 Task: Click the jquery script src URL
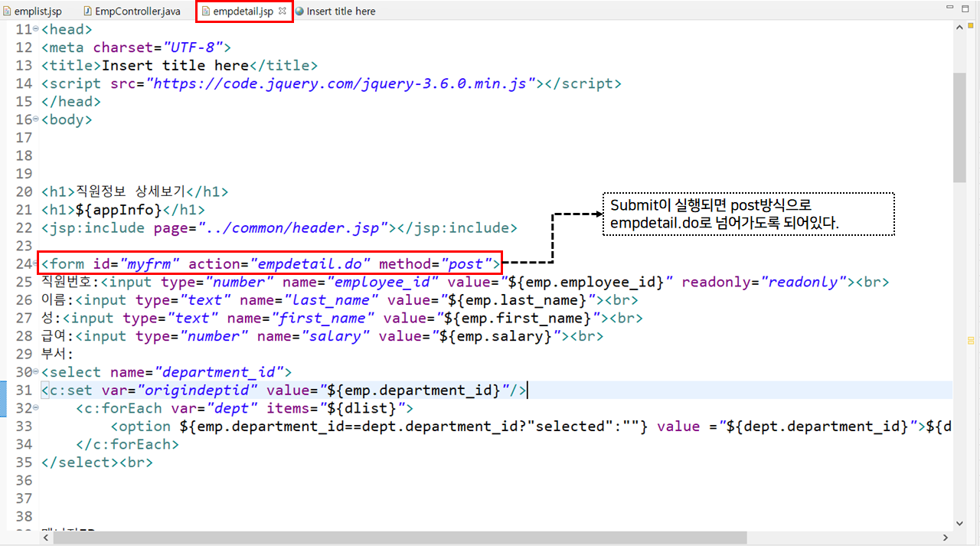(341, 83)
